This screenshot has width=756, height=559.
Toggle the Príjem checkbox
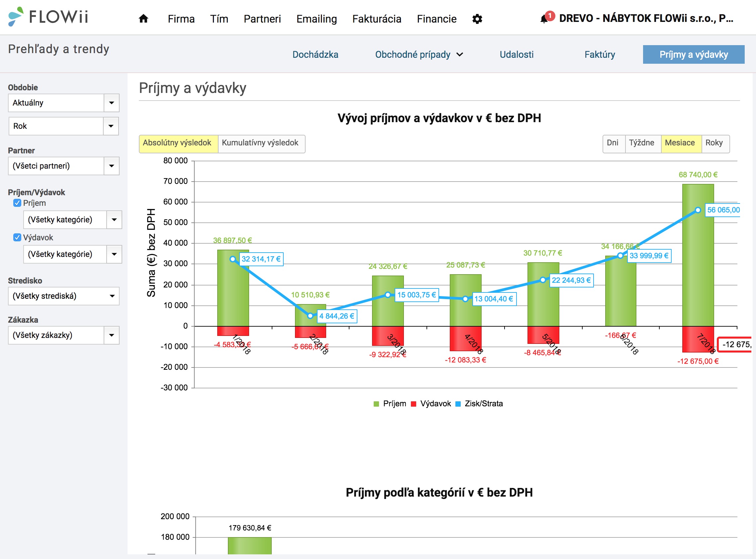(17, 203)
